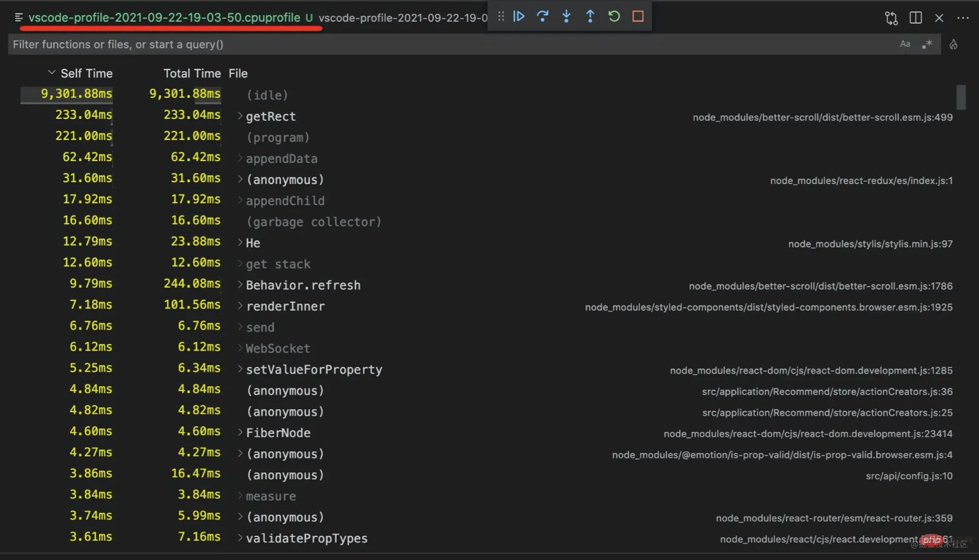The height and width of the screenshot is (560, 979).
Task: Open the source control changes icon
Action: 891,17
